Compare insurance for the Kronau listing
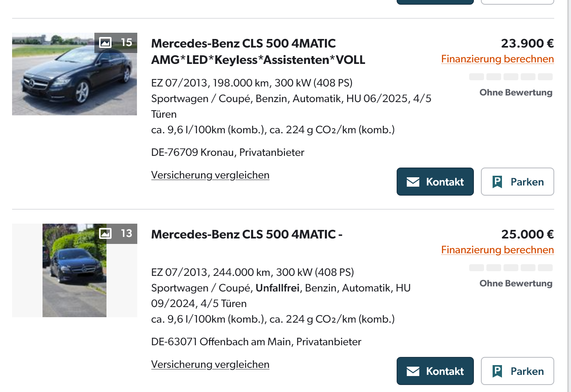The width and height of the screenshot is (571, 392). tap(210, 175)
